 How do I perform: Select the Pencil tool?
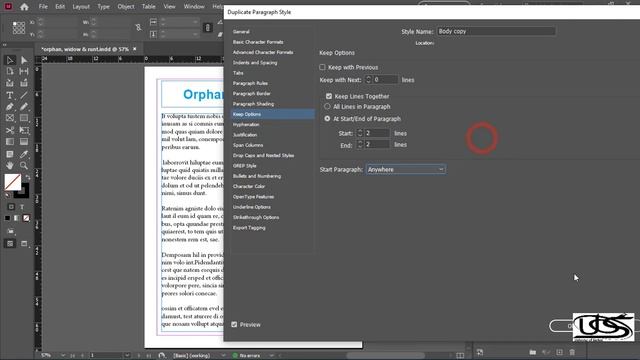(24, 107)
